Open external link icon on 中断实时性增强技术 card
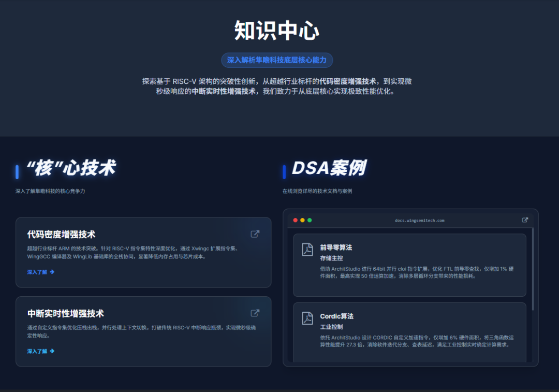559x392 pixels. pos(255,313)
